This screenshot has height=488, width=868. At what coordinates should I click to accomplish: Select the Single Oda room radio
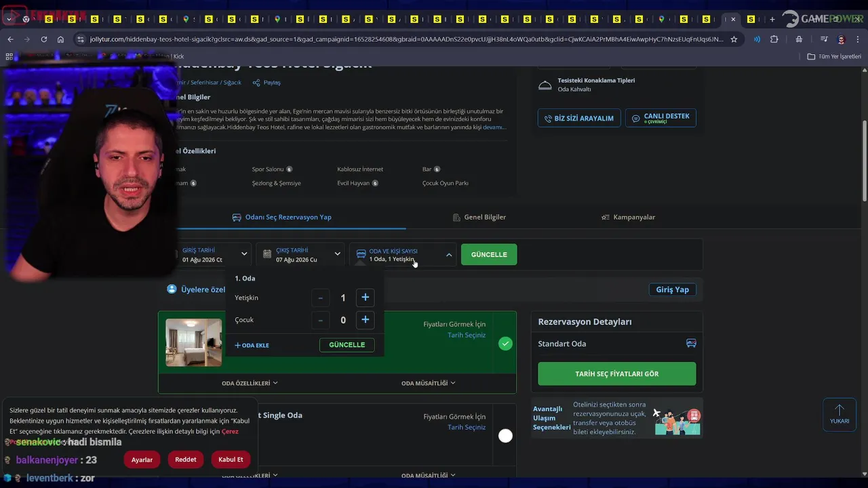[x=505, y=436]
